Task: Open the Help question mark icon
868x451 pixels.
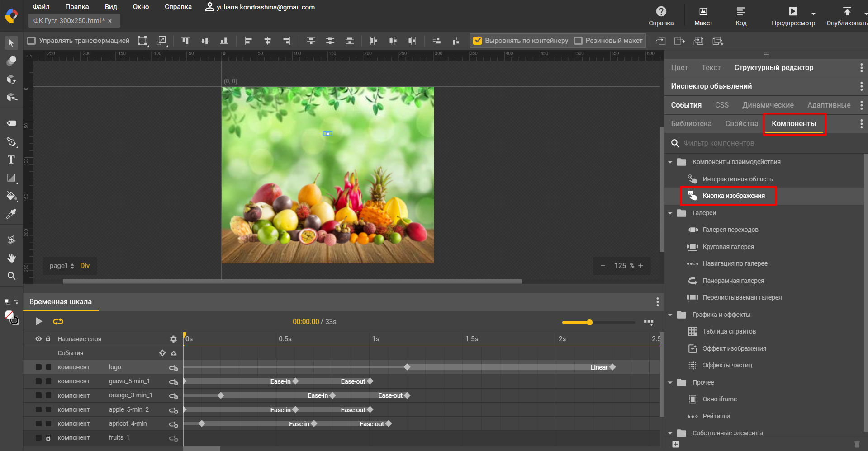Action: pos(661,11)
